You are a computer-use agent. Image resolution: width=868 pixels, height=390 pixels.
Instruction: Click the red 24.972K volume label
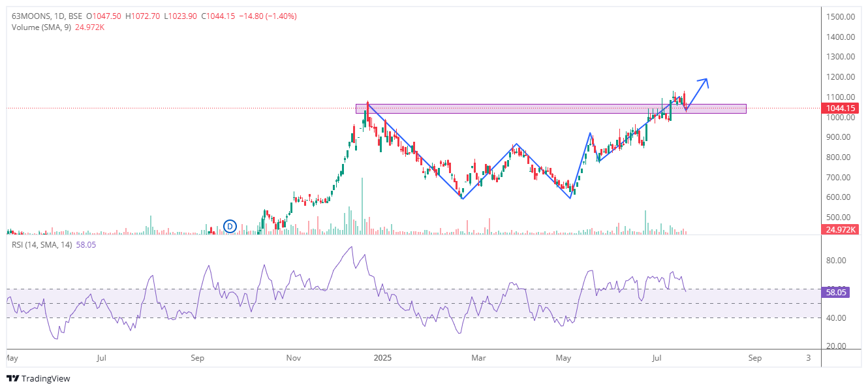pos(840,229)
